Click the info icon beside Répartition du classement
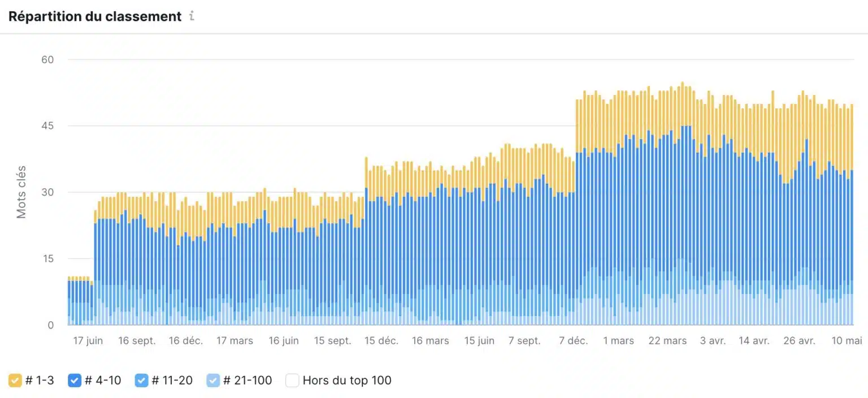Image resolution: width=868 pixels, height=398 pixels. point(192,16)
